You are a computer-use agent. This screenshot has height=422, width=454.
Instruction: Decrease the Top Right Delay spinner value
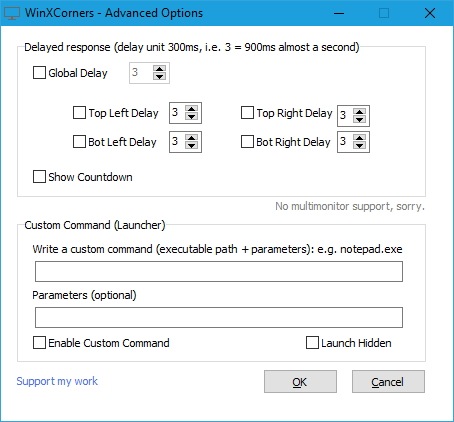tap(359, 119)
